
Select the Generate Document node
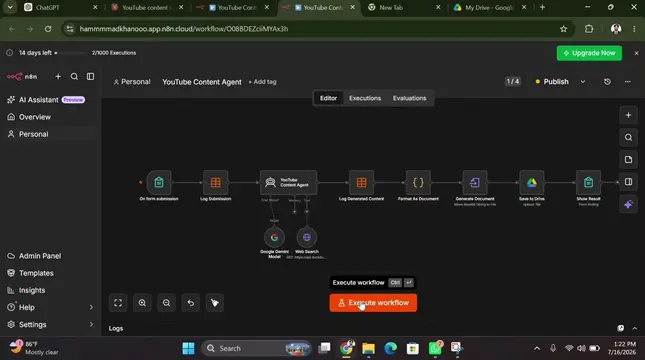475,182
